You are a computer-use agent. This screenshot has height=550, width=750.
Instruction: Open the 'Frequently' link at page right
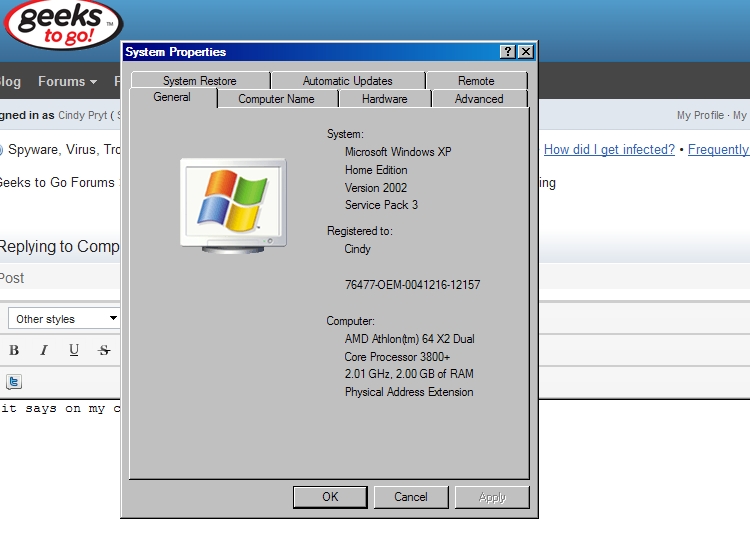(718, 149)
